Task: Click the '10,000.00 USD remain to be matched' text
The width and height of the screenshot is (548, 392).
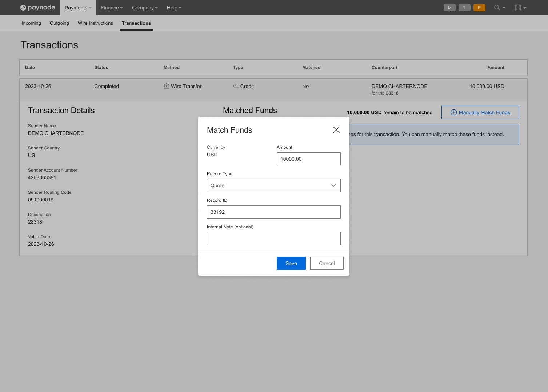Action: click(390, 112)
